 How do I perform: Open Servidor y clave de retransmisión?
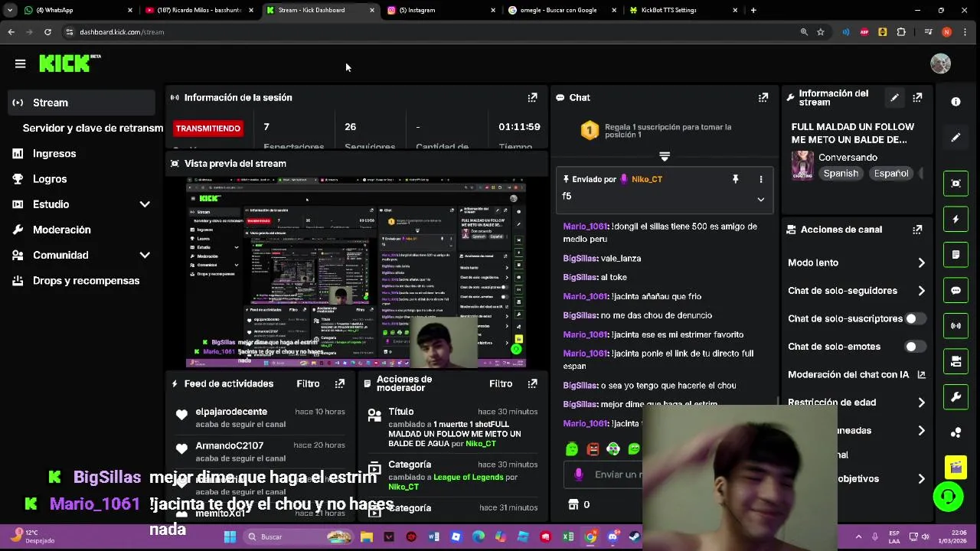(x=92, y=128)
